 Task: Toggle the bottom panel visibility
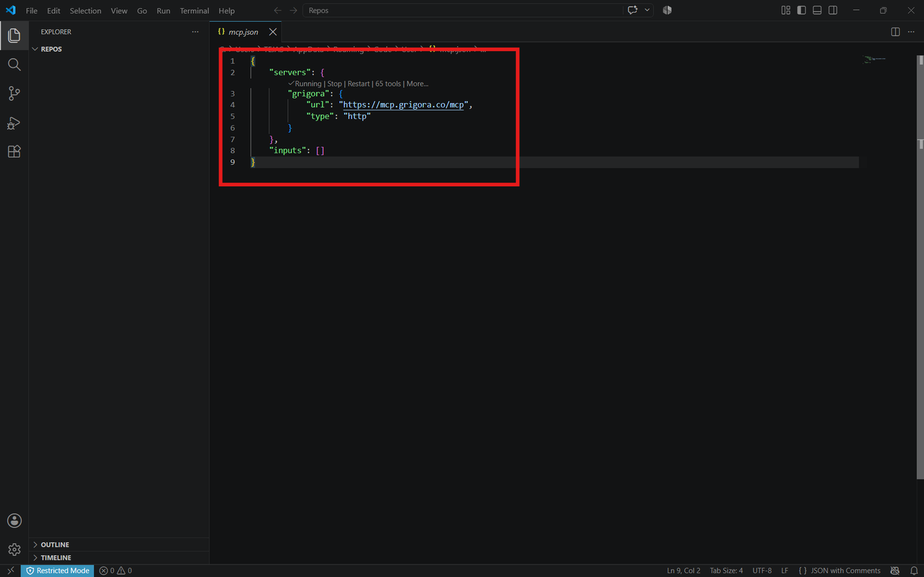817,11
